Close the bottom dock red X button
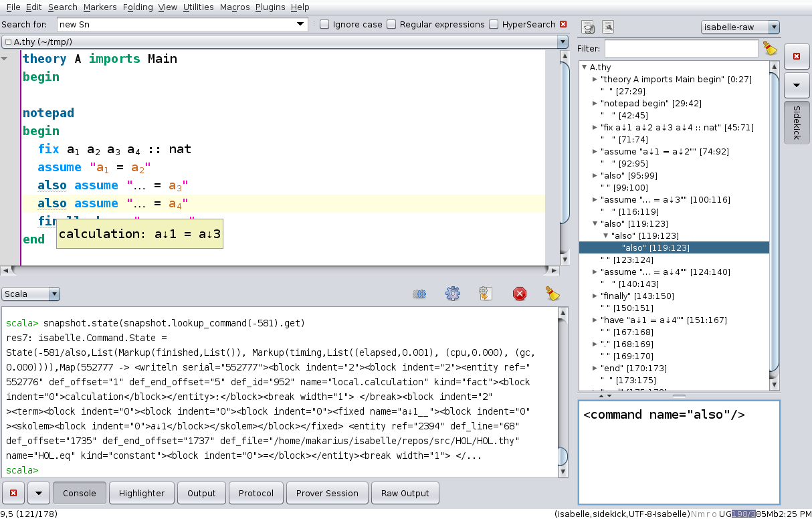 point(14,493)
